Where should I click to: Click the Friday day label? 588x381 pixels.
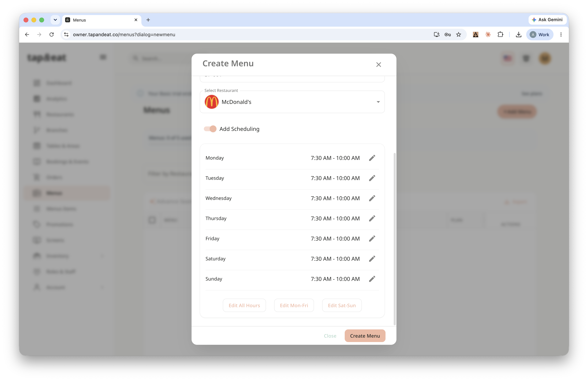click(212, 239)
